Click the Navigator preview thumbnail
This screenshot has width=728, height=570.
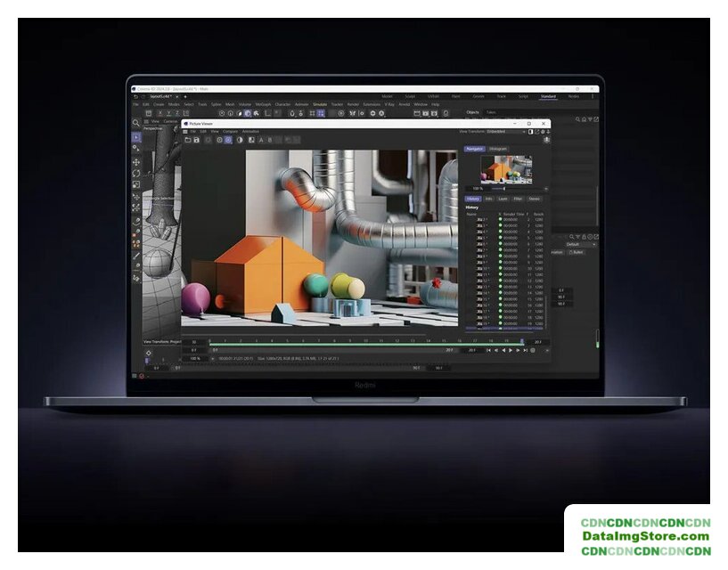(x=506, y=169)
